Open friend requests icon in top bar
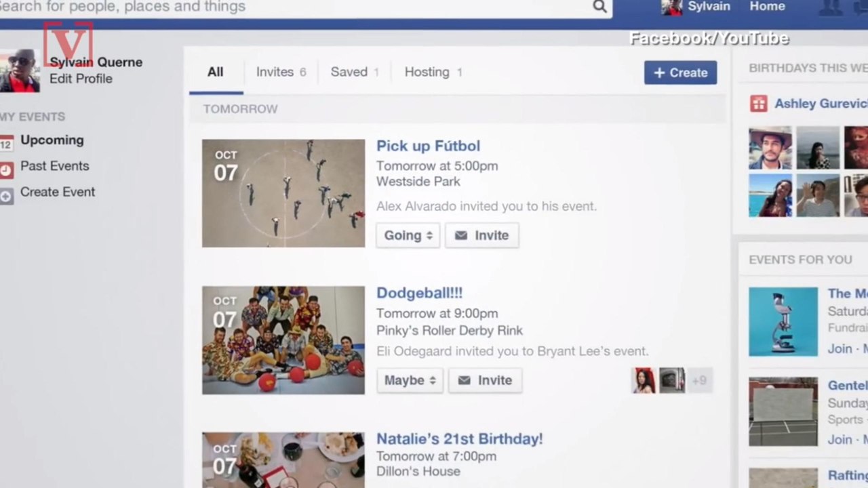868x488 pixels. pos(831,7)
